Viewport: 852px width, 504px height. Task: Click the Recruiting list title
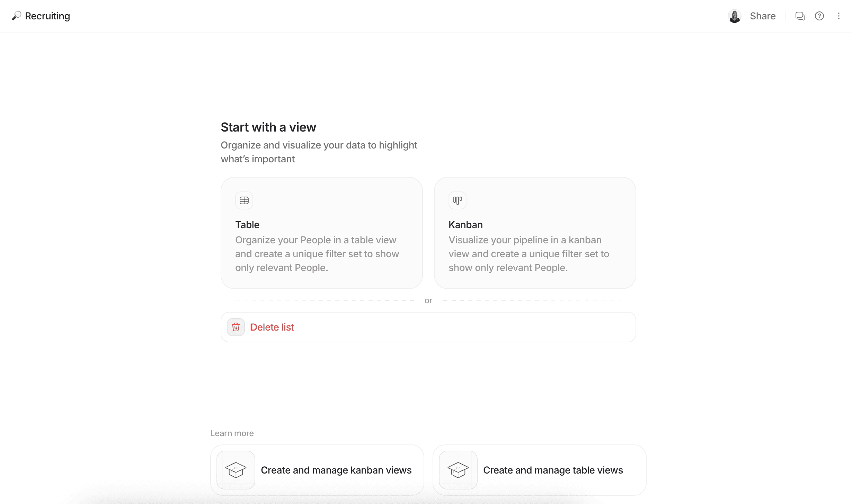[47, 16]
